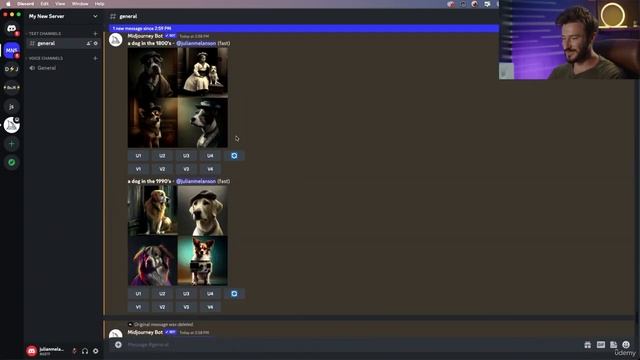Open the Midjourney sailboat server icon
Screen dimensions: 640x360
point(11,125)
